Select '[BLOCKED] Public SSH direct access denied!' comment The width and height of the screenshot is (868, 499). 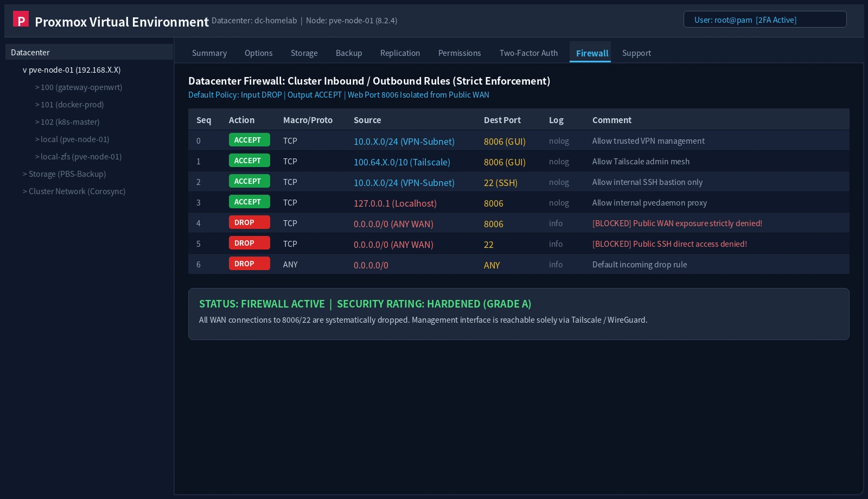(669, 244)
